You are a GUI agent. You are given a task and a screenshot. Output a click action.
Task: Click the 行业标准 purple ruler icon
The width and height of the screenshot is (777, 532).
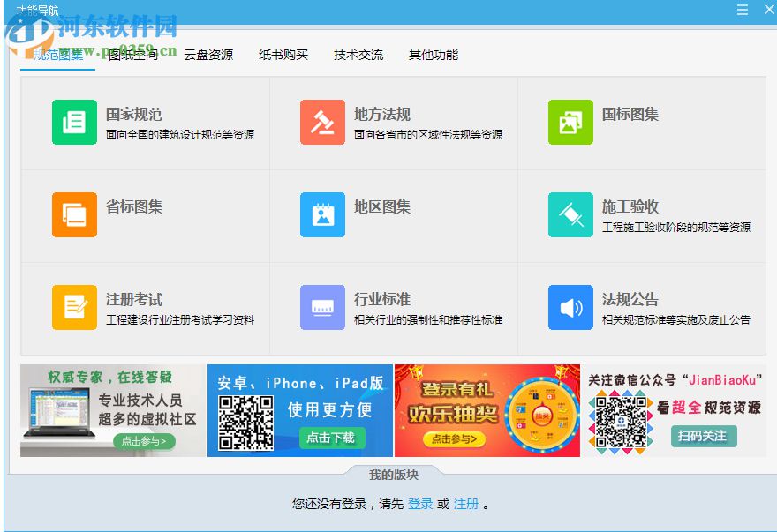(x=322, y=307)
